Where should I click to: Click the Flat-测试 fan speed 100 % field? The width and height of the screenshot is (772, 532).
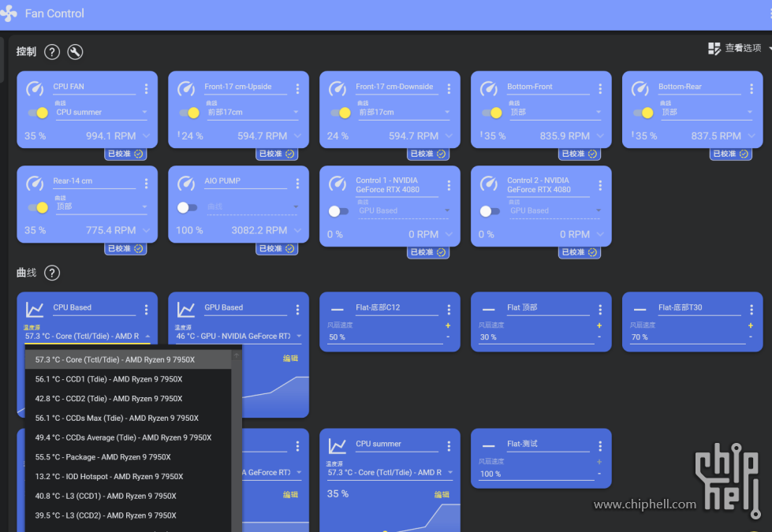point(536,474)
